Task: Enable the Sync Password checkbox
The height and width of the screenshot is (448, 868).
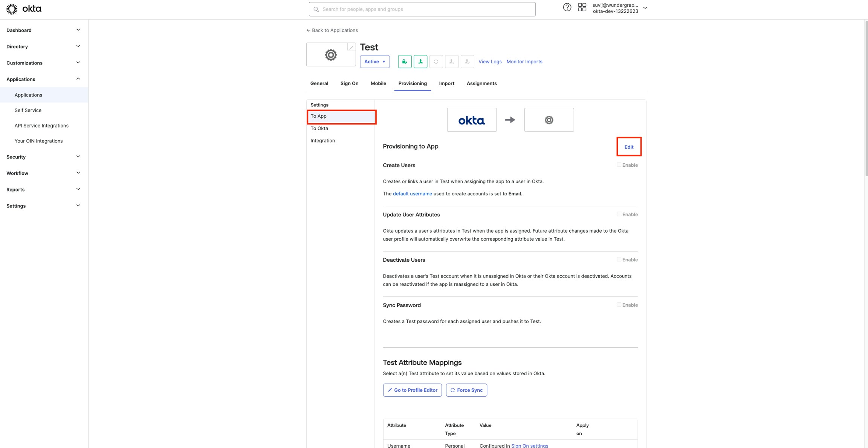Action: [618, 305]
